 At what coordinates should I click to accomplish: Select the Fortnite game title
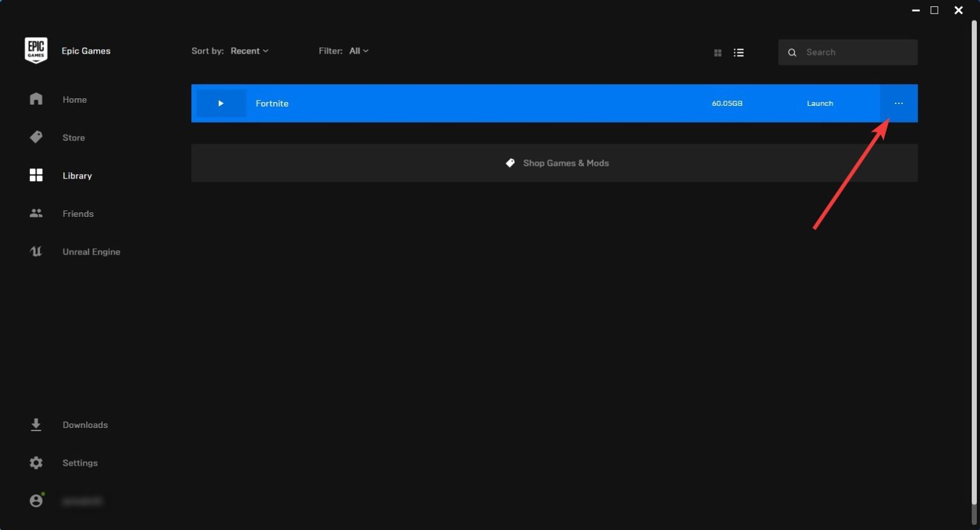click(272, 103)
